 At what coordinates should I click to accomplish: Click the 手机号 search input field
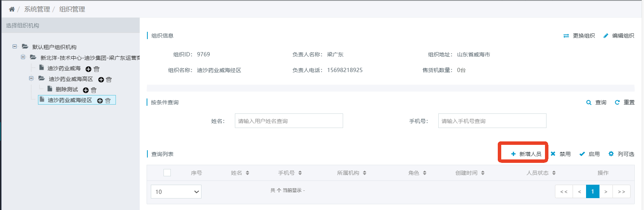(x=492, y=121)
